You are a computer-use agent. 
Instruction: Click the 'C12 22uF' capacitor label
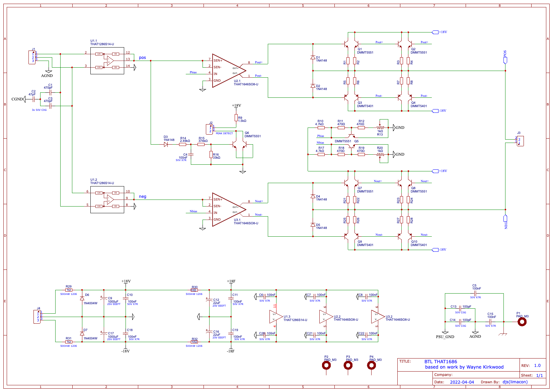[x=217, y=302]
